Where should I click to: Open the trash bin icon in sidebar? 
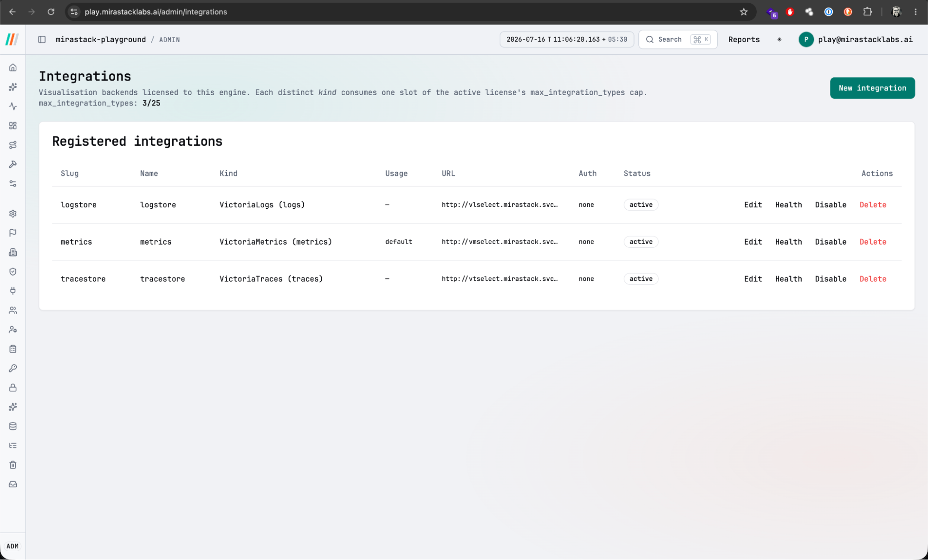click(13, 465)
